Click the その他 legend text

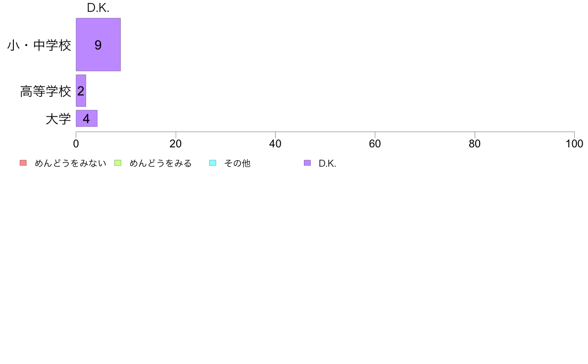tap(238, 163)
